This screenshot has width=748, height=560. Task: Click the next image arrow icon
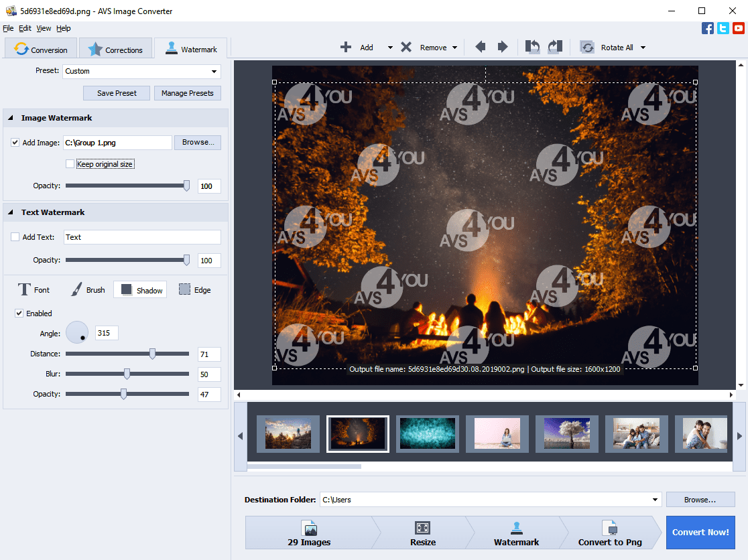[503, 47]
